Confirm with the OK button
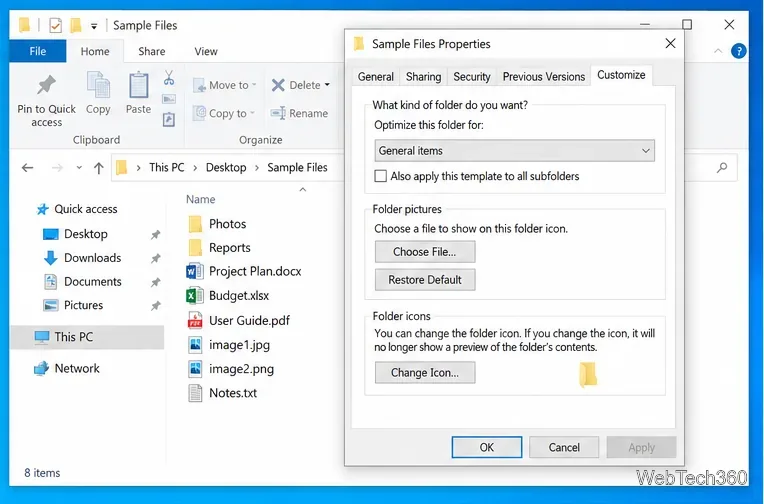 pyautogui.click(x=487, y=447)
